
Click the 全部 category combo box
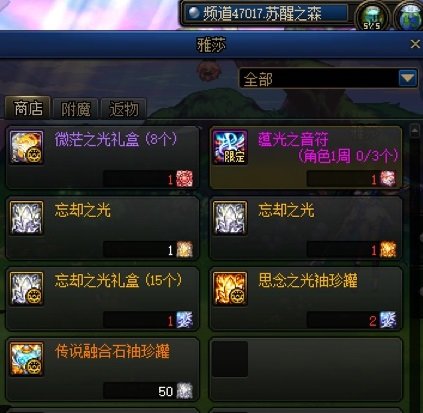328,78
